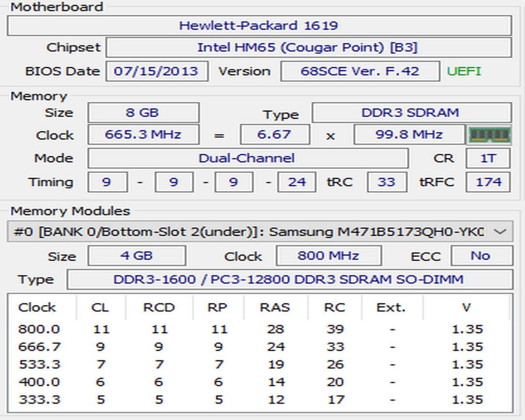The height and width of the screenshot is (420, 525).
Task: Select the DDR3-1600 / PC3-12800 type field
Action: point(289,280)
